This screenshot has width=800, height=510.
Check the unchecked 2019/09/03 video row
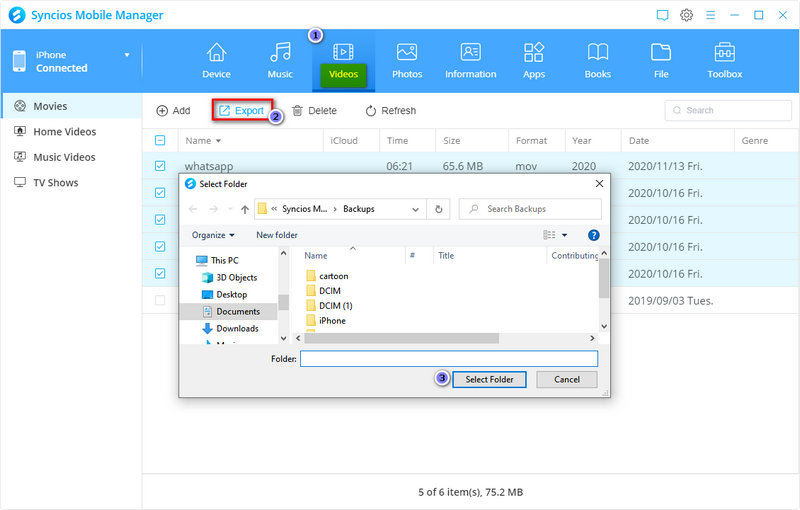pyautogui.click(x=160, y=300)
